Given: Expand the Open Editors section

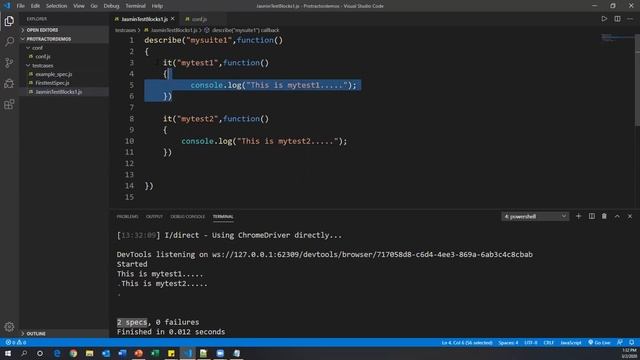Looking at the screenshot, I should click(64, 30).
